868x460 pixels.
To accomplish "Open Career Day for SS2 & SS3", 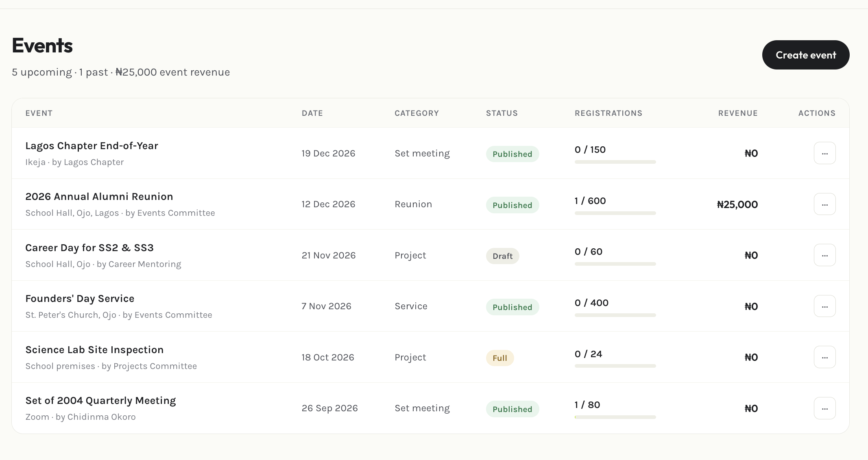I will click(89, 248).
